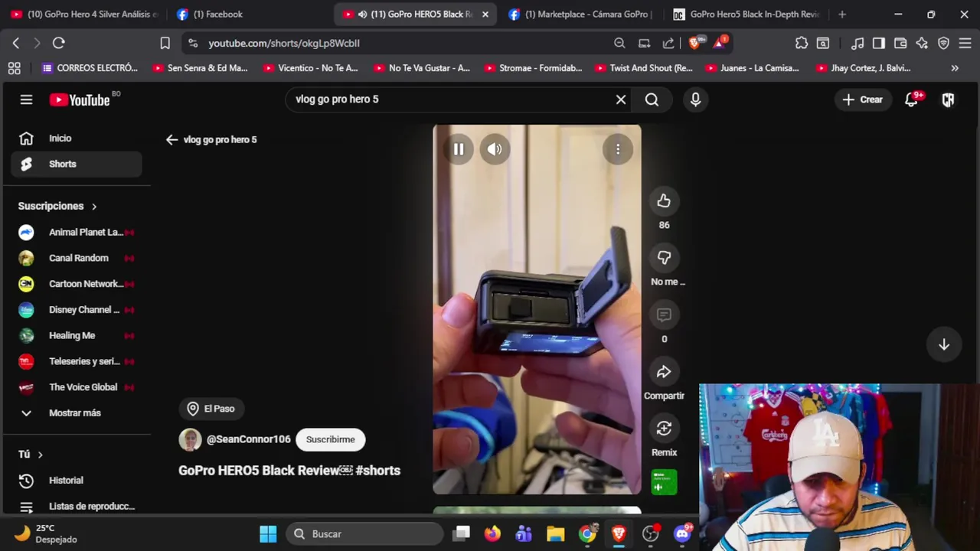Open the Crear create menu
Screen dimensions: 980x551
(863, 99)
